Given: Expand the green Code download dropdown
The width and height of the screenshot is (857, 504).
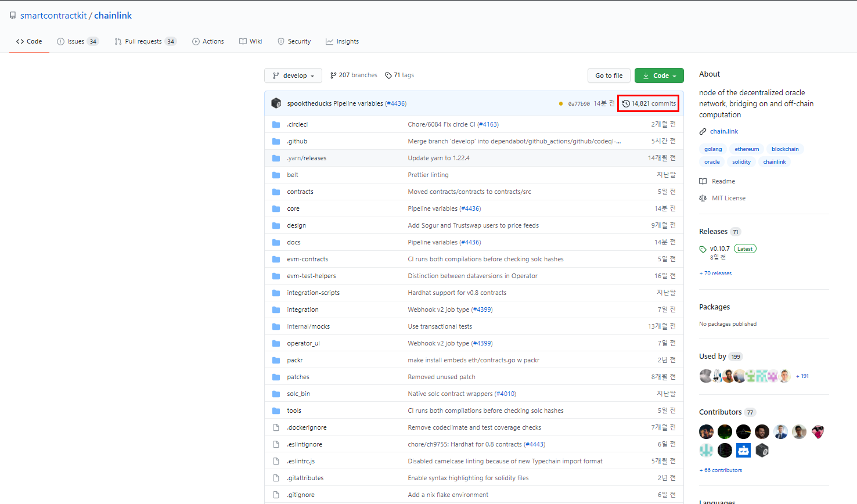Looking at the screenshot, I should 659,75.
